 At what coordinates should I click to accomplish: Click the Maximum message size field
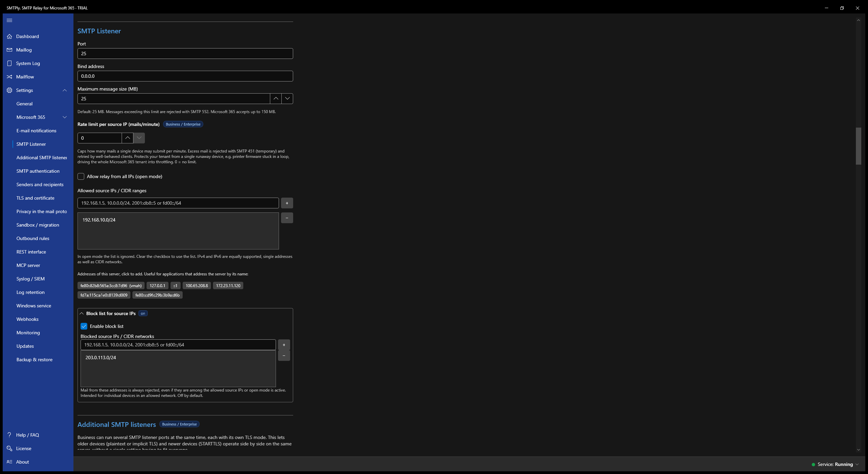coord(174,99)
